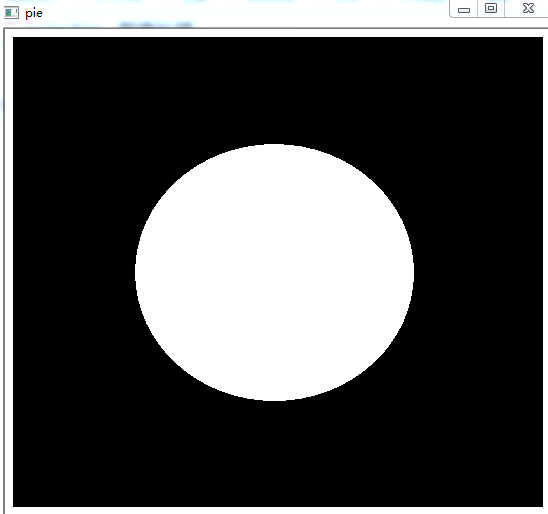This screenshot has height=514, width=548.
Task: Close the pie window
Action: click(528, 8)
